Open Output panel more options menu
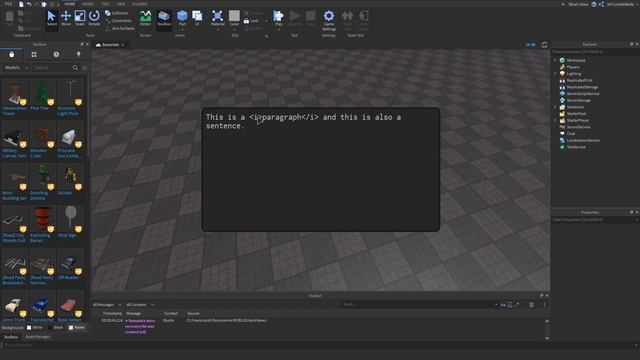640x360 pixels. click(544, 305)
